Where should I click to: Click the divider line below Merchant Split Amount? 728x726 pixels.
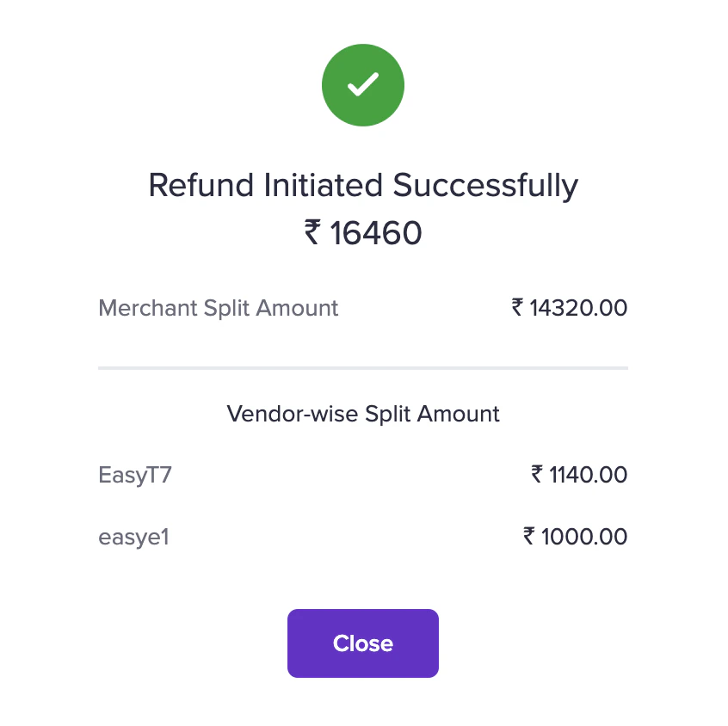tap(363, 368)
